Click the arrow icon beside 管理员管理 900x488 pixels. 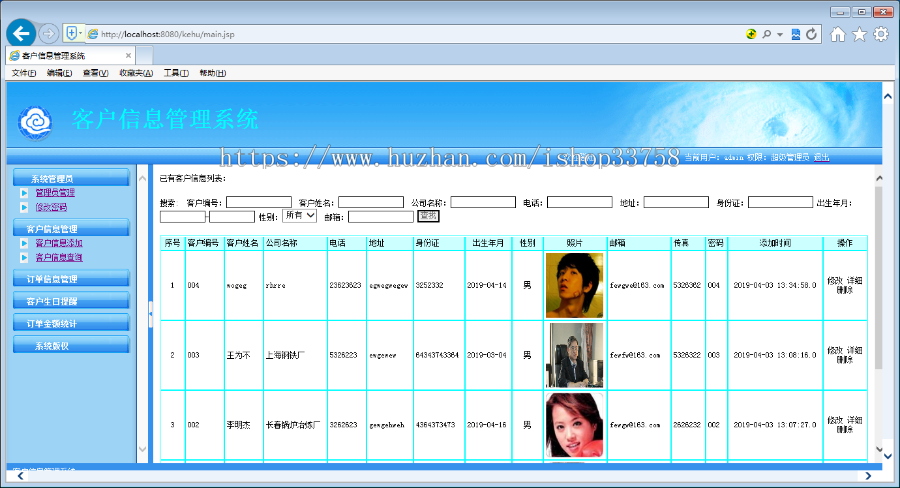24,193
